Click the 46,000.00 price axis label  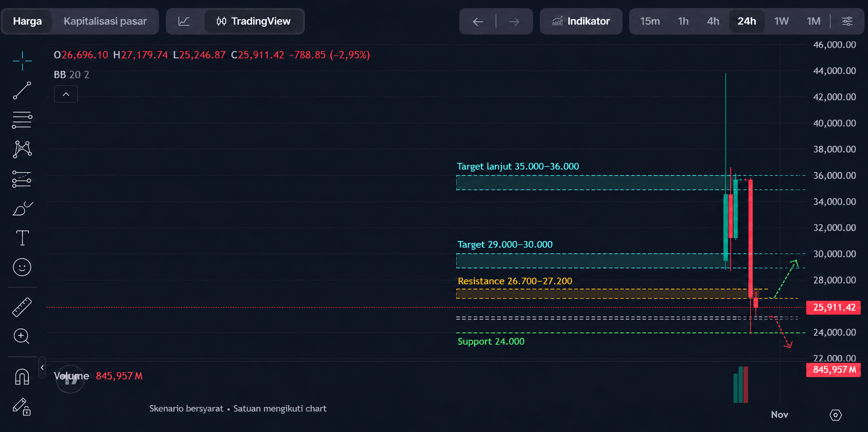point(834,45)
